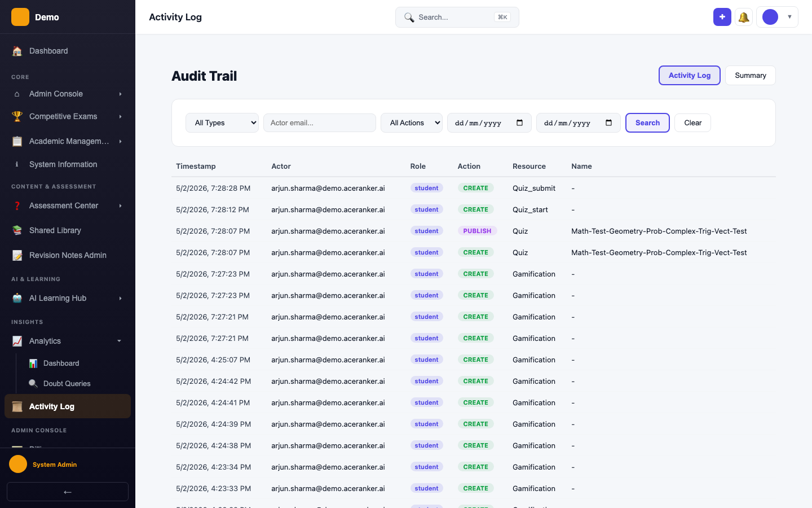Image resolution: width=812 pixels, height=508 pixels.
Task: Collapse the Analytics submenu arrow
Action: tap(119, 341)
